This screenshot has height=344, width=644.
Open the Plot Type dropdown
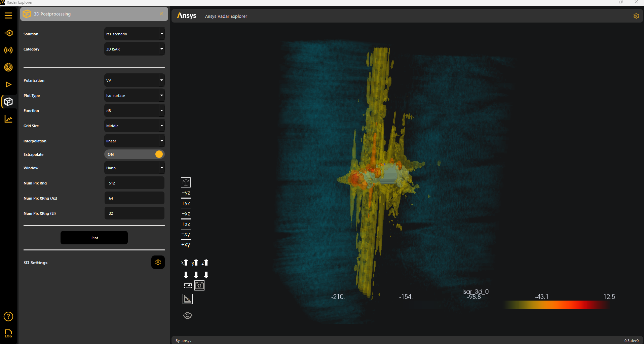point(134,96)
